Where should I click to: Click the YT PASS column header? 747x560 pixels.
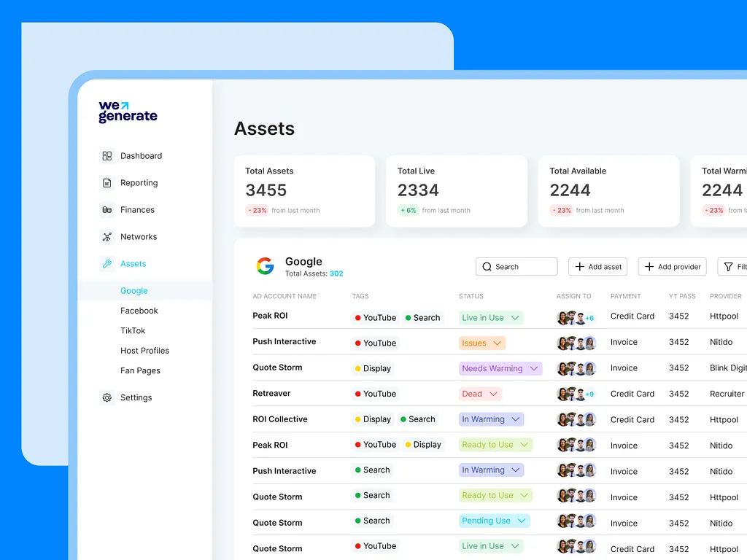(x=682, y=296)
